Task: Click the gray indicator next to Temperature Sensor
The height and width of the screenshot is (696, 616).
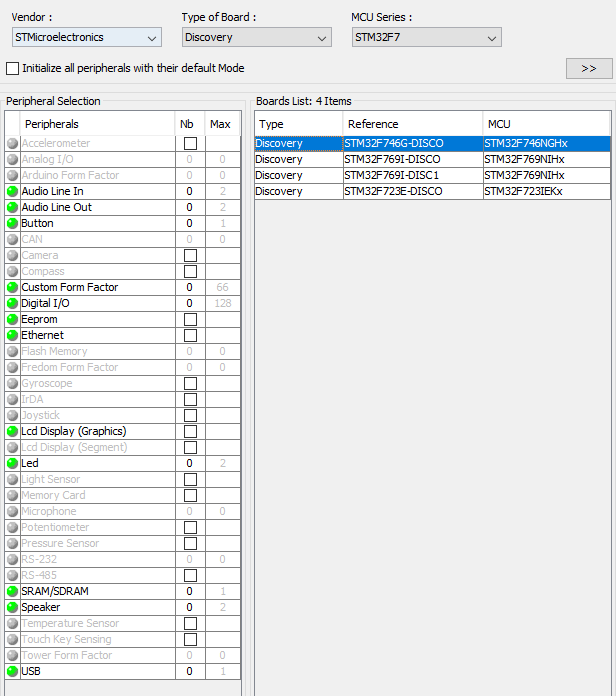Action: tap(12, 623)
